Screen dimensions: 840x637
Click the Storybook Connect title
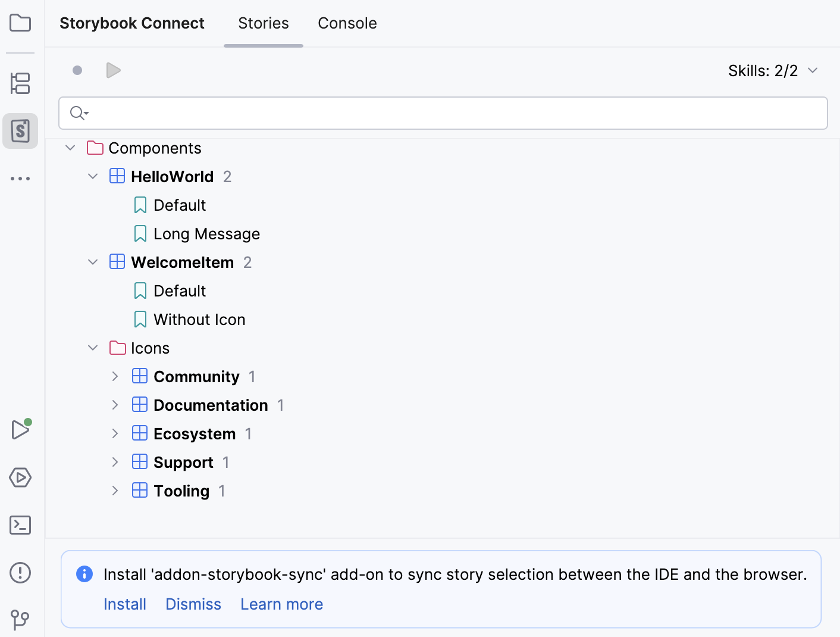click(132, 23)
